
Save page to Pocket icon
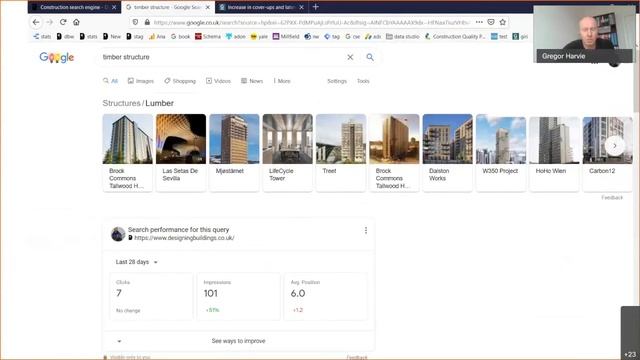coord(491,22)
